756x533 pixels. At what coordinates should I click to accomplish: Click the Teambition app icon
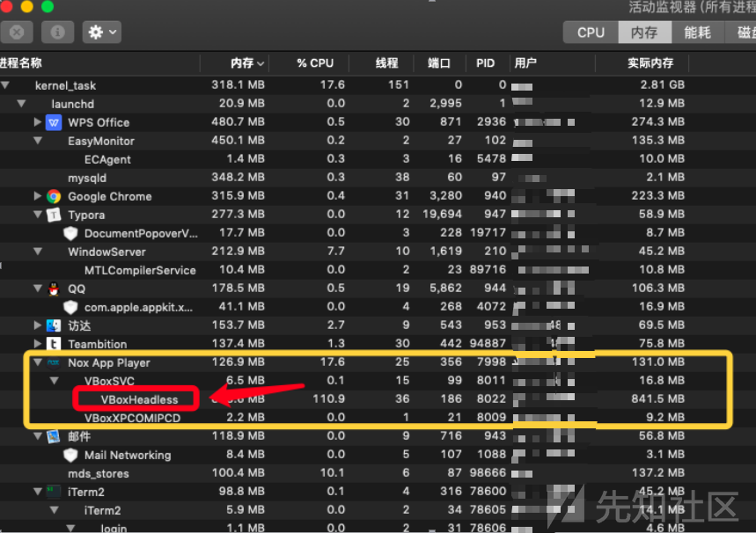point(54,344)
